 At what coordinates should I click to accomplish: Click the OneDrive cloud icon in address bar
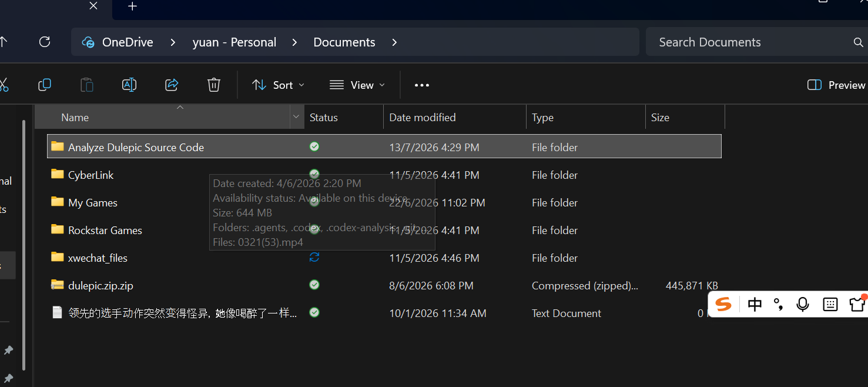tap(88, 42)
